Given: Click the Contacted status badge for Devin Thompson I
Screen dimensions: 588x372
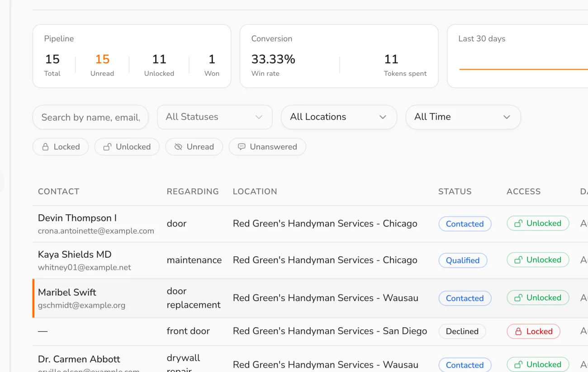Looking at the screenshot, I should tap(465, 224).
